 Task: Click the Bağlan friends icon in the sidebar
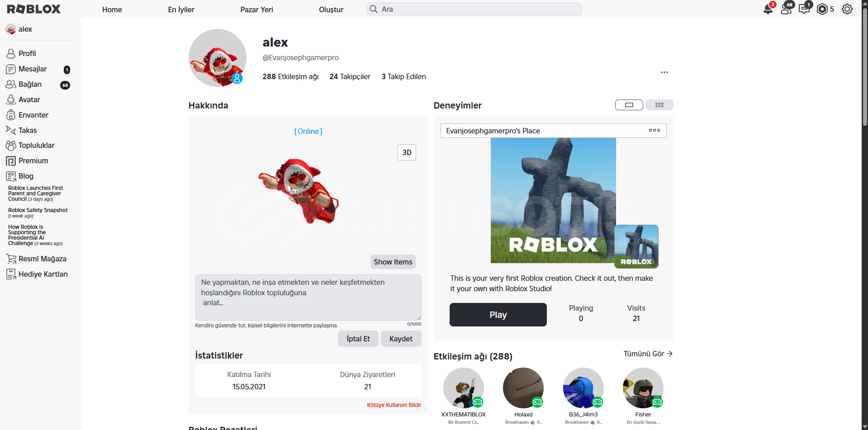coord(11,85)
